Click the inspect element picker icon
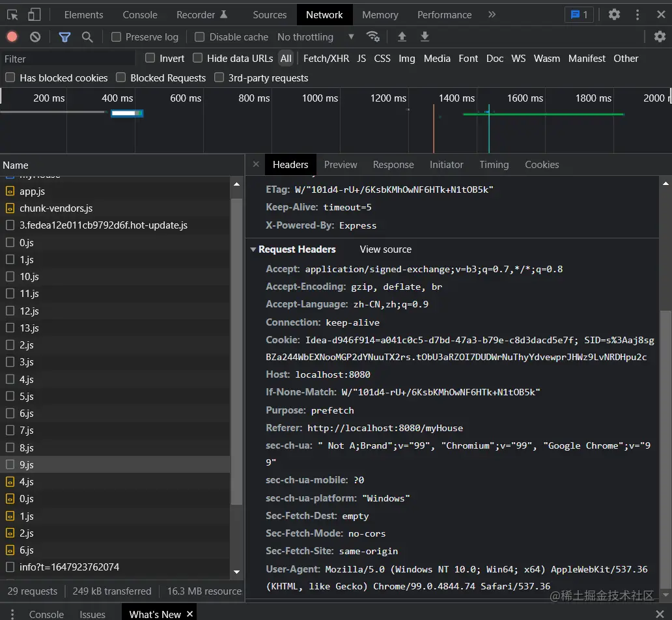This screenshot has width=672, height=620. tap(12, 14)
